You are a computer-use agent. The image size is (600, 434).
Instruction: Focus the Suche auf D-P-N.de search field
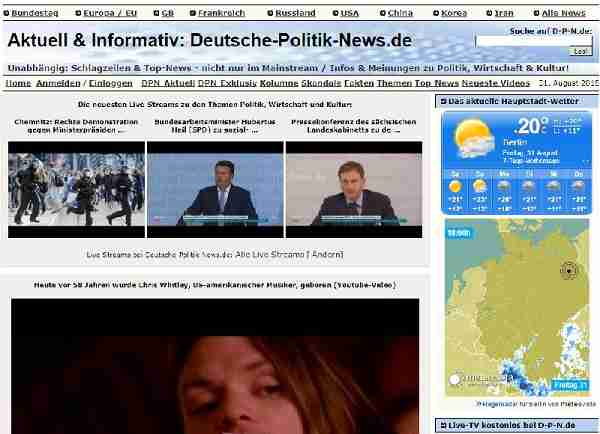533,41
